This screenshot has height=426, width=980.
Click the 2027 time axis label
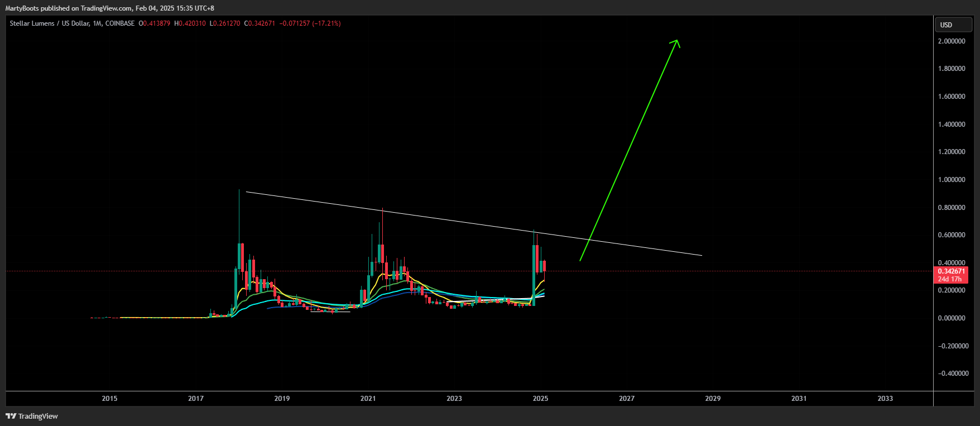tap(627, 399)
